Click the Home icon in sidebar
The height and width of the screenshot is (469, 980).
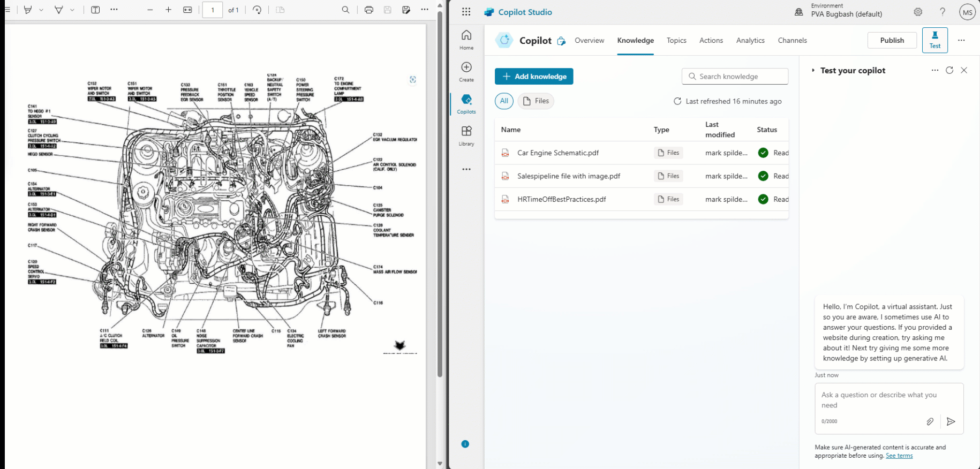coord(466,39)
